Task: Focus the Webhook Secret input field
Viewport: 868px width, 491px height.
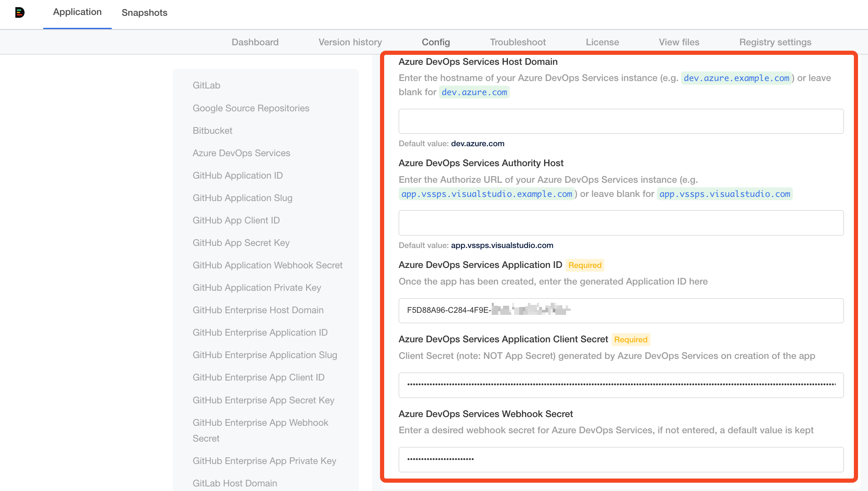Action: [x=620, y=459]
